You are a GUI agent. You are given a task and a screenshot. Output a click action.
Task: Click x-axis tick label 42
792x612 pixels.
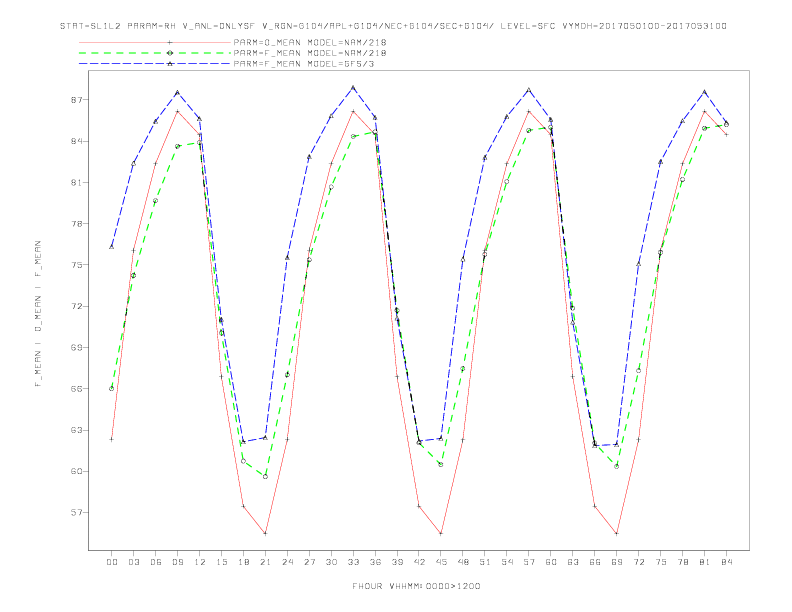pos(419,562)
